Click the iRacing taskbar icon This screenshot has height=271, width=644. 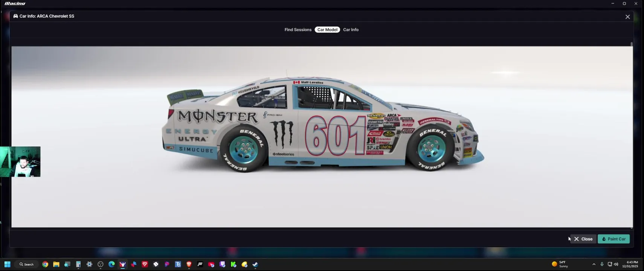[x=122, y=264]
